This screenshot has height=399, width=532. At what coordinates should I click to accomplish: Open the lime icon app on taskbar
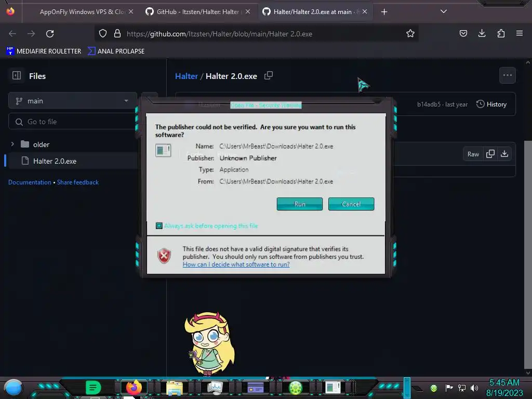pyautogui.click(x=295, y=388)
